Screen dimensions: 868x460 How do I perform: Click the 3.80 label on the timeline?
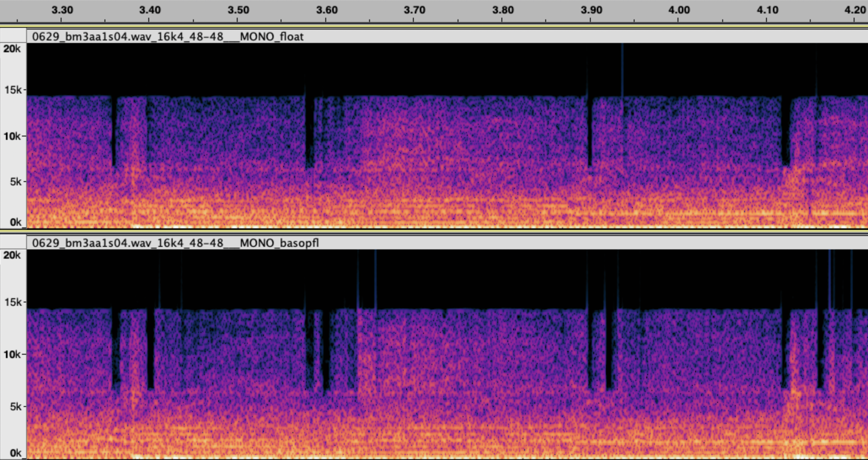click(503, 10)
